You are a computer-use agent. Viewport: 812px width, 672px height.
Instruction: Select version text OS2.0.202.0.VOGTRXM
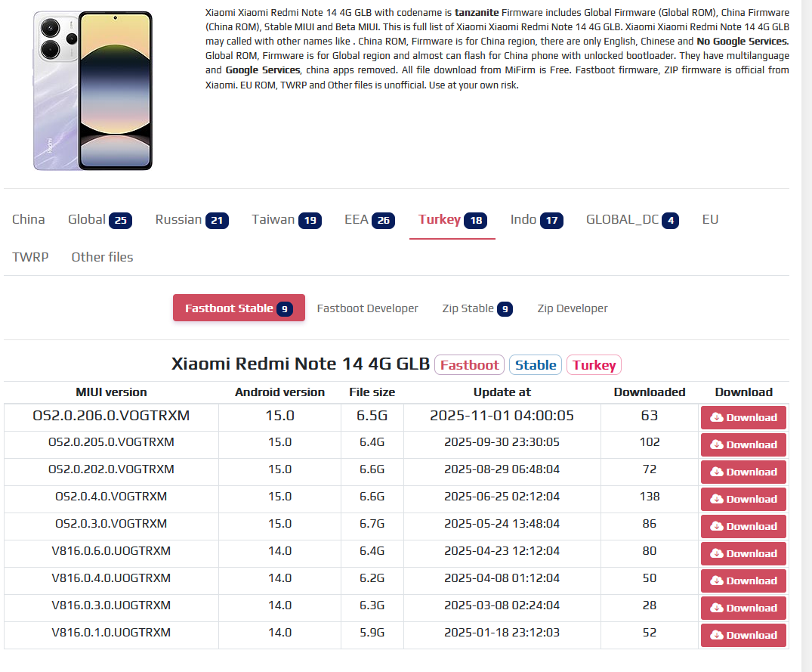111,469
